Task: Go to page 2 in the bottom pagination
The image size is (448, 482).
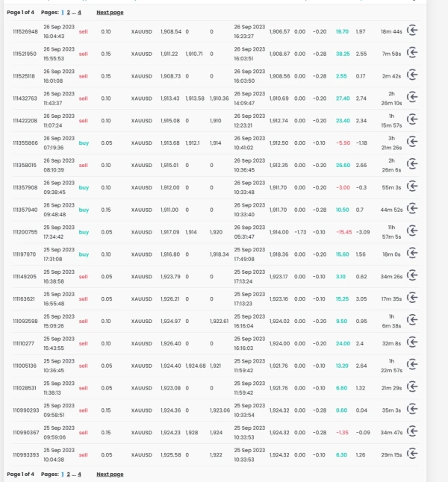Action: [x=69, y=474]
